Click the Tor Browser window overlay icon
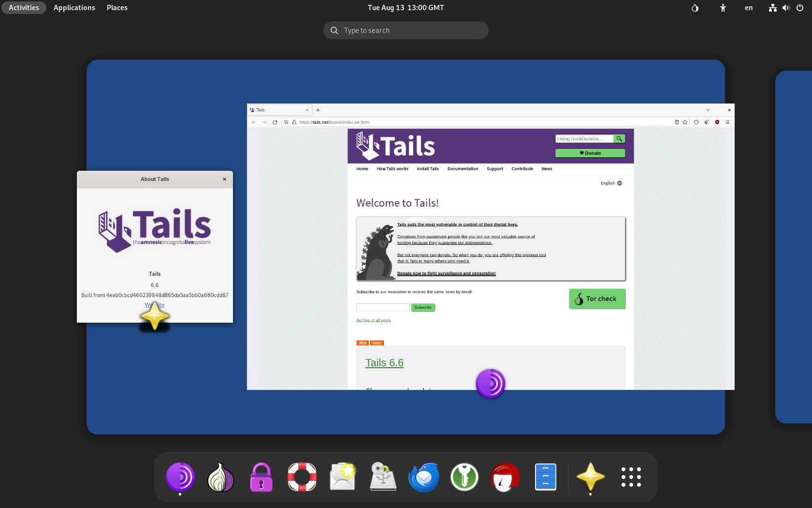The height and width of the screenshot is (508, 812). [491, 384]
